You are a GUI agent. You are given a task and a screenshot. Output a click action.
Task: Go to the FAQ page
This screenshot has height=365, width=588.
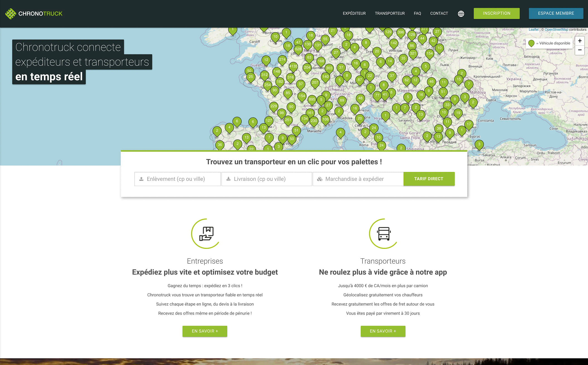(417, 13)
